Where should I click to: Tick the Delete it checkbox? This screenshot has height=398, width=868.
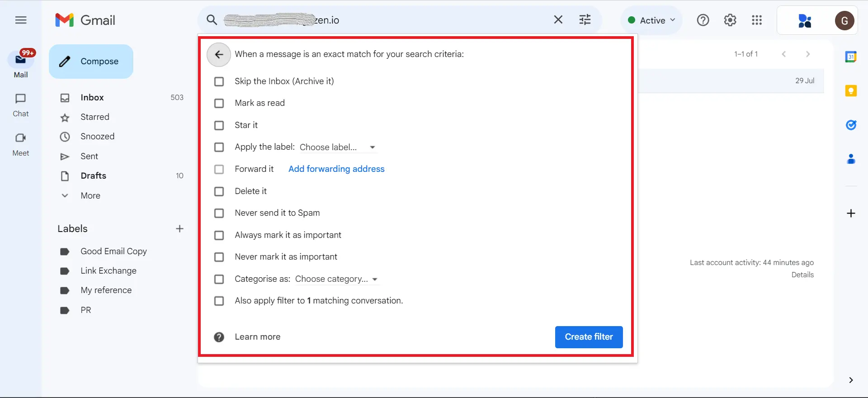[219, 191]
